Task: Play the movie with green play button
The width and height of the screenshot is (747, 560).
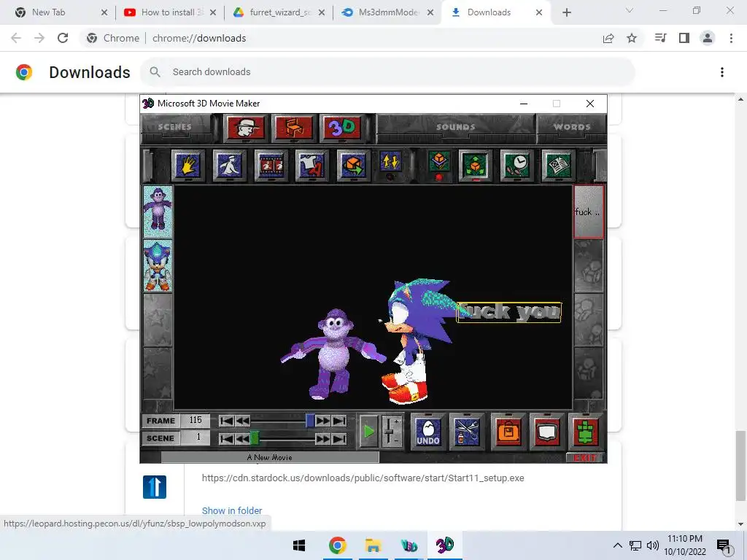Action: [x=368, y=432]
